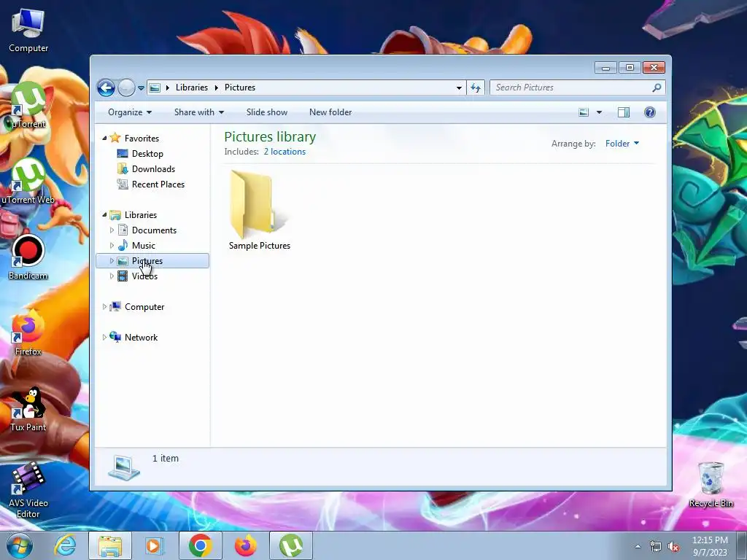Show hidden system tray icons
Screen dimensions: 747x560
(638, 546)
